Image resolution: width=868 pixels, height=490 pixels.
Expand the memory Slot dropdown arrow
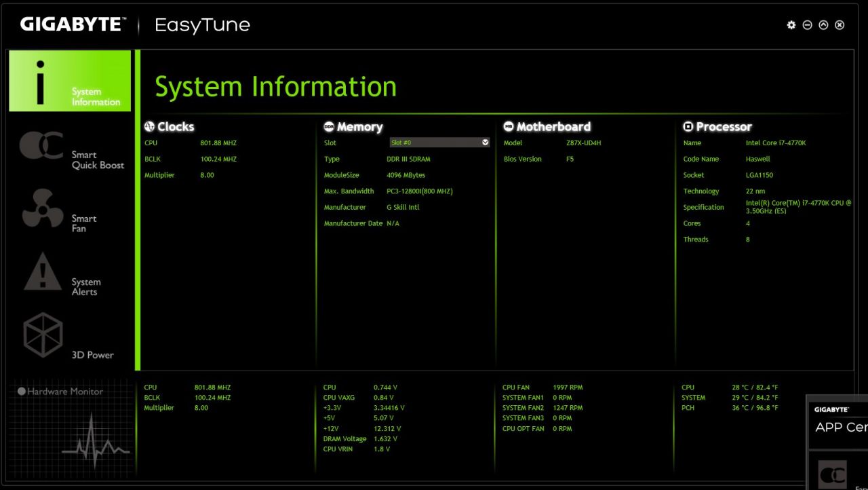coord(485,143)
